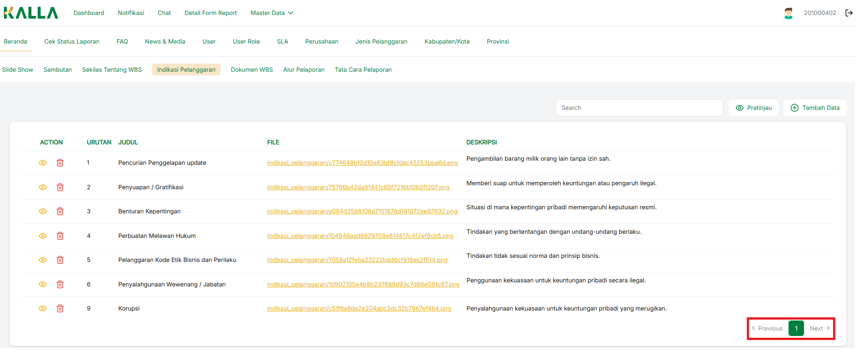Open the Korupsi PNG file link
This screenshot has height=350, width=868.
359,309
